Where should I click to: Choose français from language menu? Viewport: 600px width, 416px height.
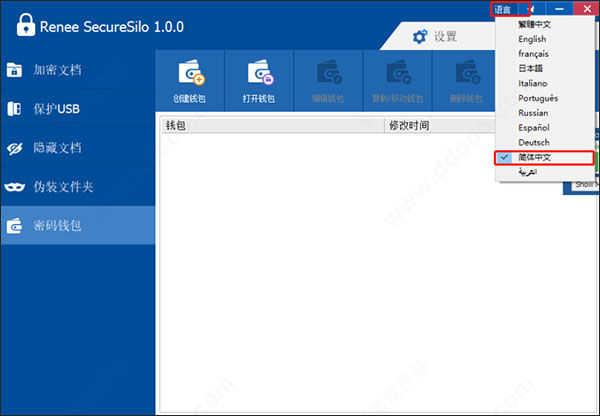point(545,54)
